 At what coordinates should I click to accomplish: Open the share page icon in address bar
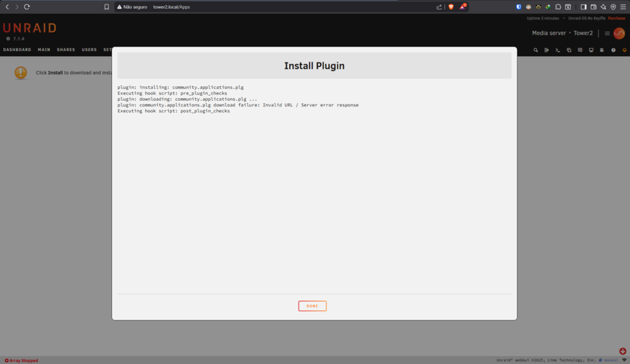(439, 7)
